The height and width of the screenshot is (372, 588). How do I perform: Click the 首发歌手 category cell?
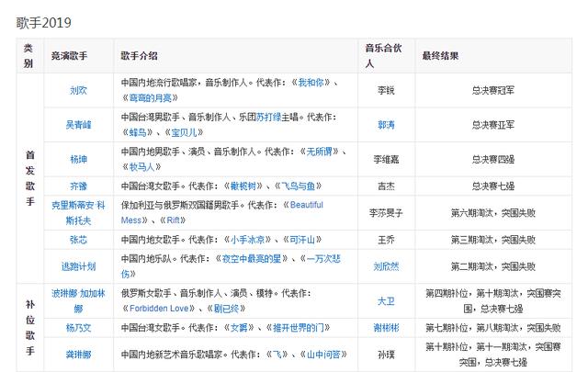tap(30, 178)
